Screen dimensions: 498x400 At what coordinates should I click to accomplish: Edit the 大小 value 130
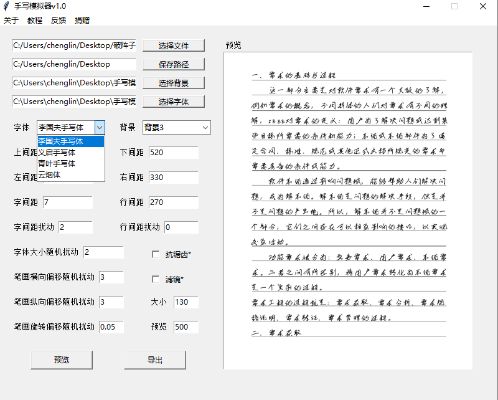[x=186, y=302]
